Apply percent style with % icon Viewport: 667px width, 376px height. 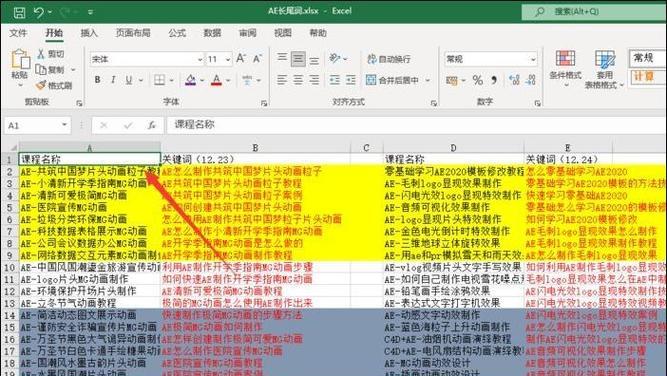tap(478, 80)
